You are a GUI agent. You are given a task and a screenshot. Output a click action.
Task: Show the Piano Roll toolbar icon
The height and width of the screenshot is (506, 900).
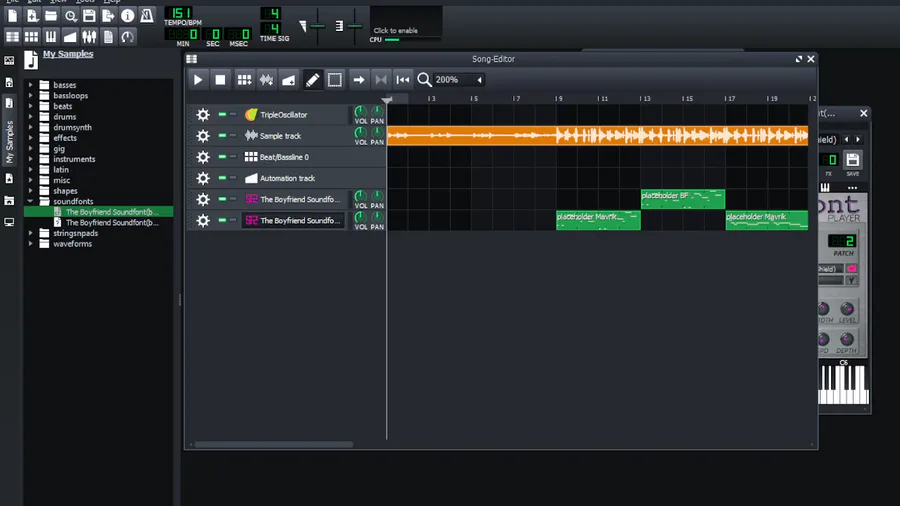[51, 37]
